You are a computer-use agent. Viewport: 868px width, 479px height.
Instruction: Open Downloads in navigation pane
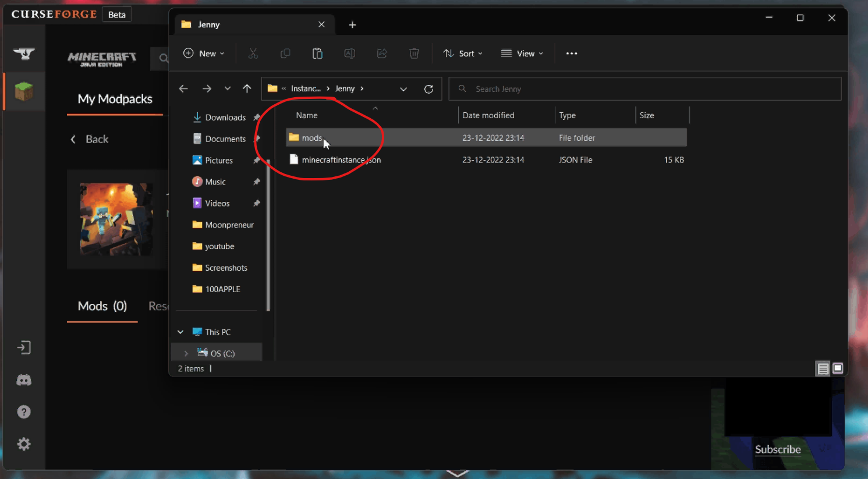click(x=225, y=118)
